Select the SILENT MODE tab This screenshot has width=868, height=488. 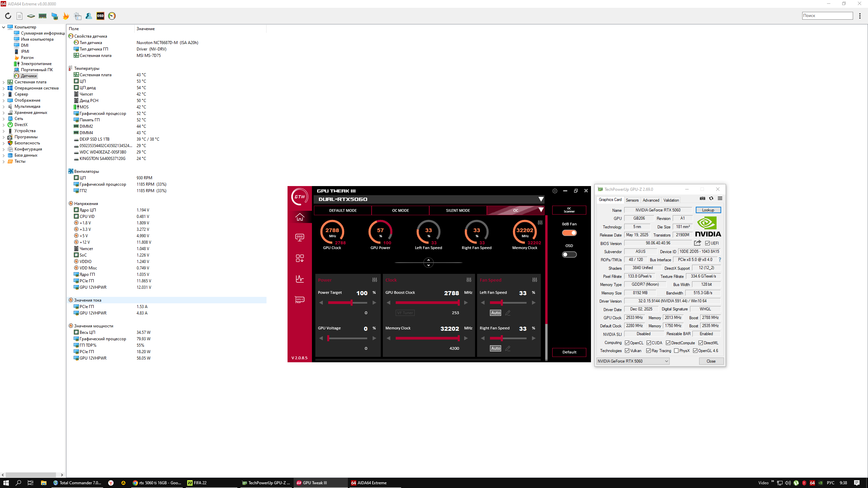point(458,210)
